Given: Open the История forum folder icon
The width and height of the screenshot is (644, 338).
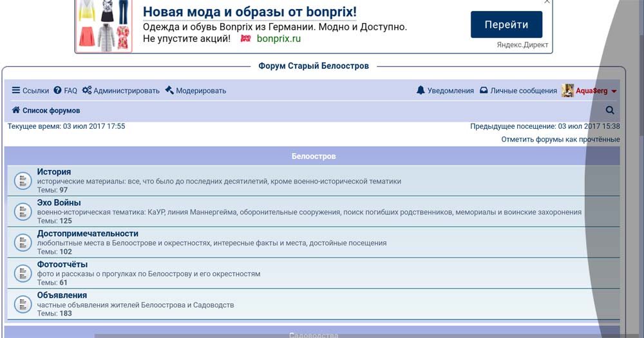Looking at the screenshot, I should 23,181.
